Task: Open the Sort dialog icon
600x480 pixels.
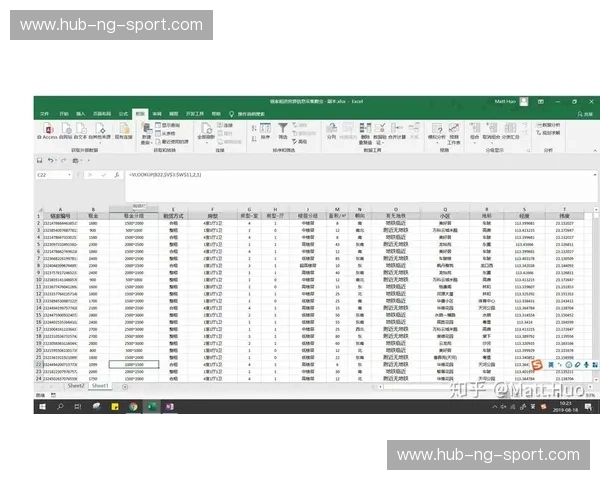Action: point(265,129)
